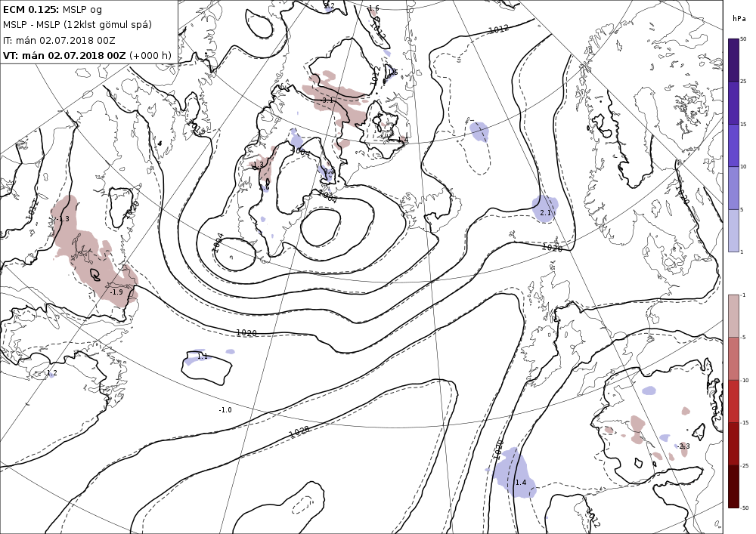Click the '3.3' value on the small blue patch
This screenshot has height=534, width=756.
329,171
